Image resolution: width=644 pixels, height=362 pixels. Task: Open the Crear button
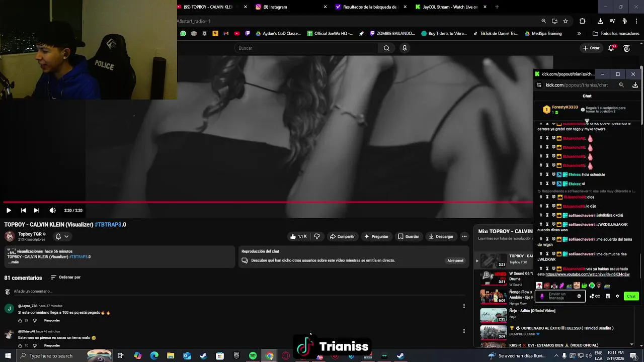click(x=591, y=48)
